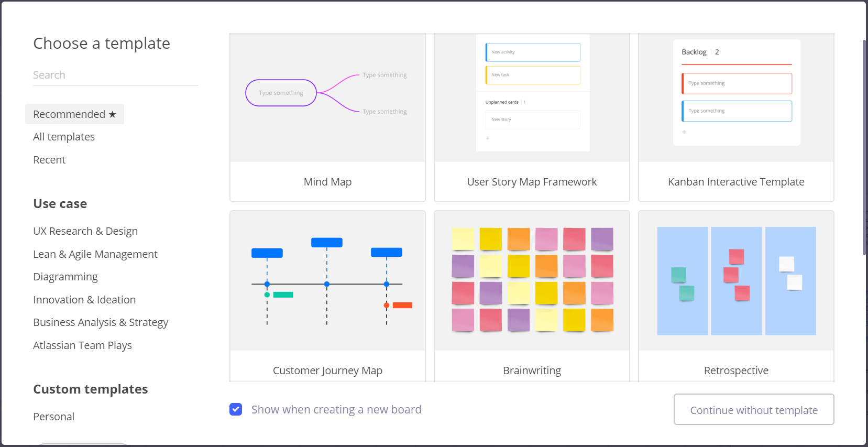Select the Mind Map template thumbnail
Image resolution: width=868 pixels, height=447 pixels.
327,99
